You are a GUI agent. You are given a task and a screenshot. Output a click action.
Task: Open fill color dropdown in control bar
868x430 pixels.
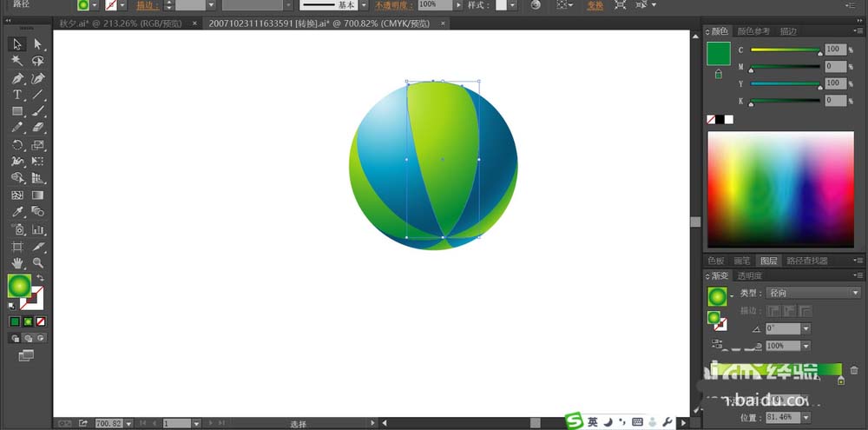(95, 5)
